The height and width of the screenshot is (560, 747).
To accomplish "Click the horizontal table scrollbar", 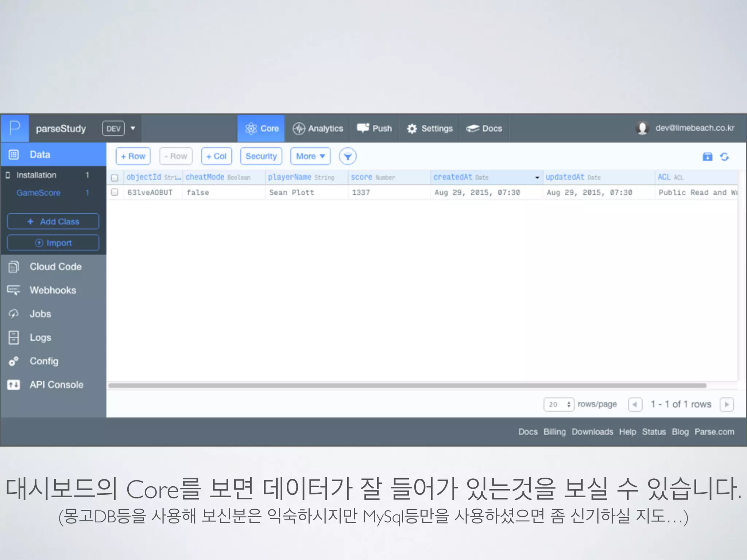I will coord(407,385).
